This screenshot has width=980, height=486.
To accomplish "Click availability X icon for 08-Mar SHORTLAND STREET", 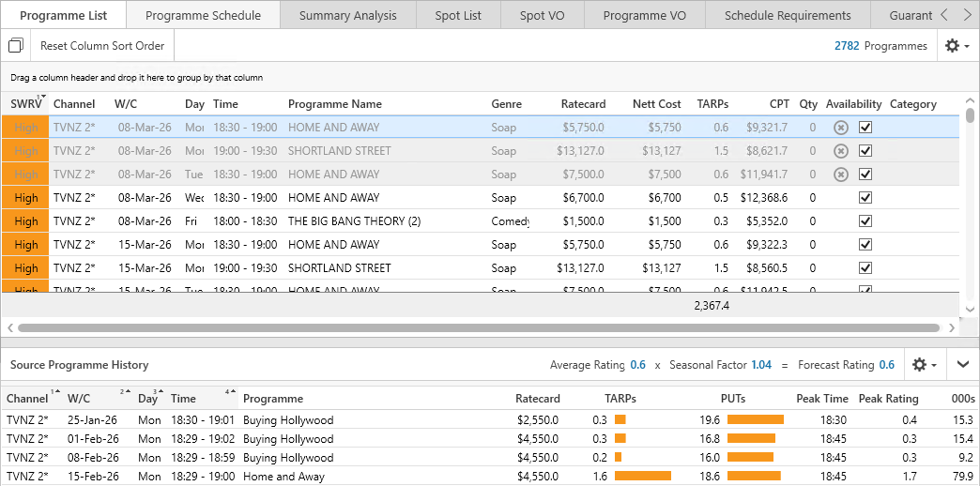I will point(841,151).
